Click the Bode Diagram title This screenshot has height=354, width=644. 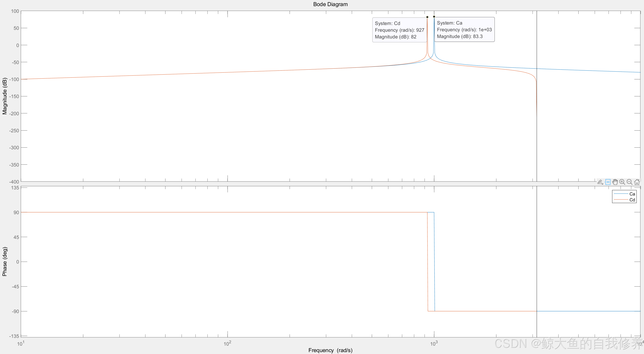(330, 4)
